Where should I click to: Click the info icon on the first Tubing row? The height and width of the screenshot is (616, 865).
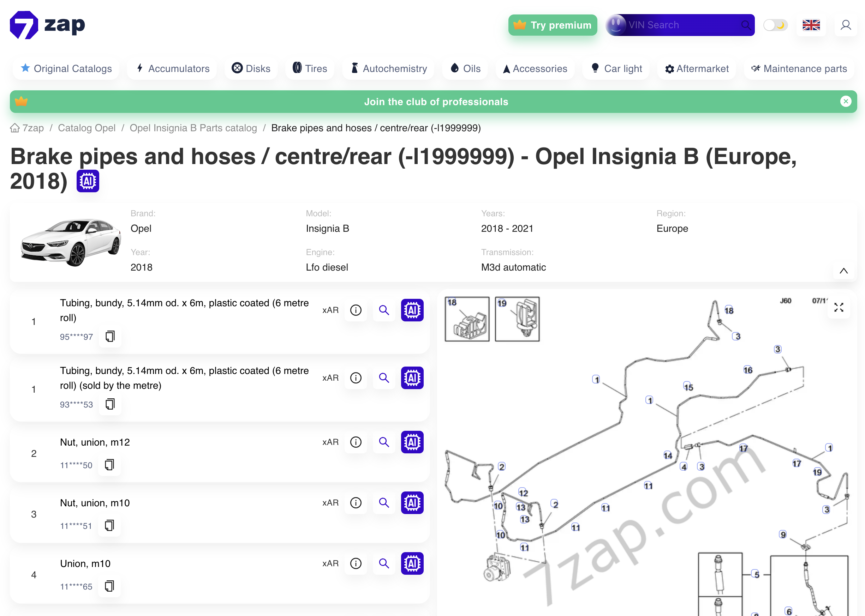(x=355, y=310)
